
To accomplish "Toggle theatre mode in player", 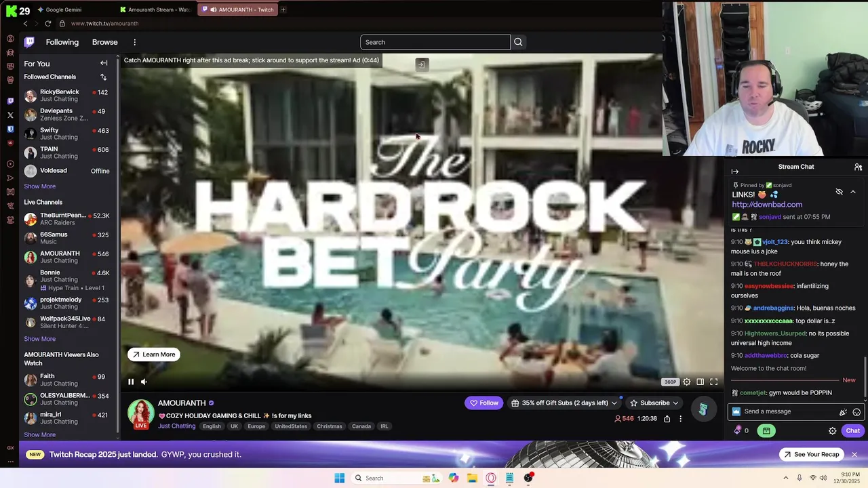I will click(x=701, y=382).
